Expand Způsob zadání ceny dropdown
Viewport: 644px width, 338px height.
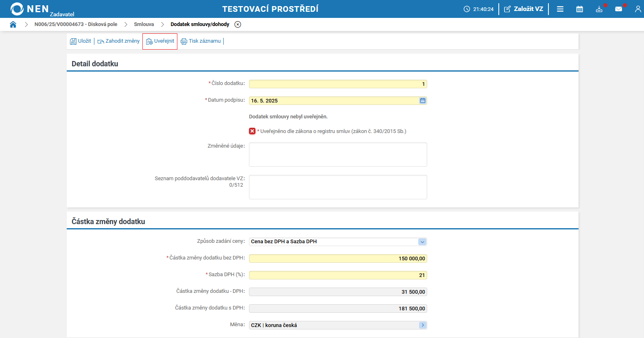(x=422, y=242)
